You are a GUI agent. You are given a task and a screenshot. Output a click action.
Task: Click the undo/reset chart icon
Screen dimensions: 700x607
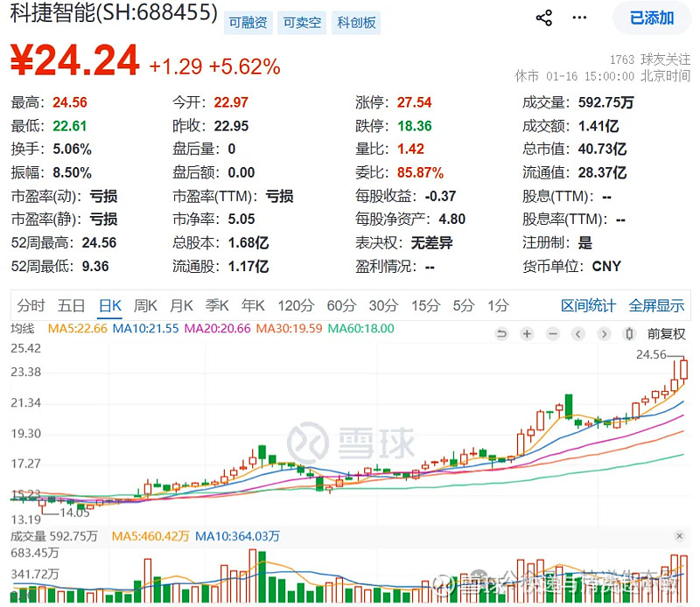tap(501, 334)
